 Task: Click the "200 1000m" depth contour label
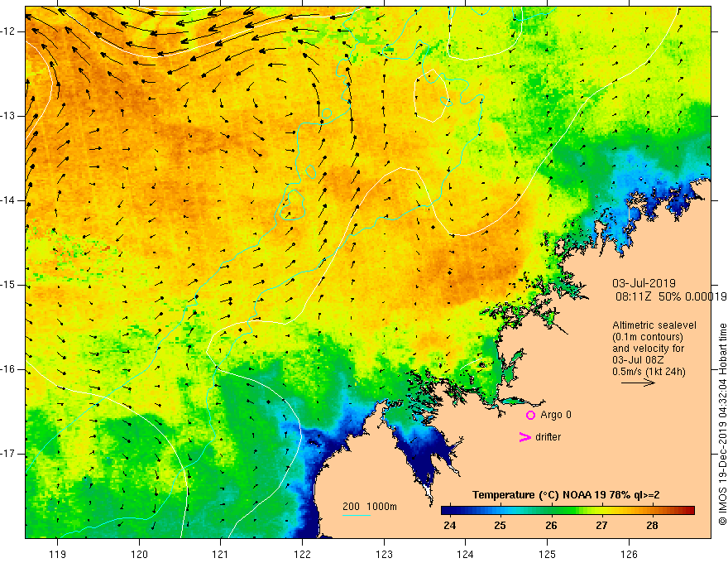pos(370,507)
